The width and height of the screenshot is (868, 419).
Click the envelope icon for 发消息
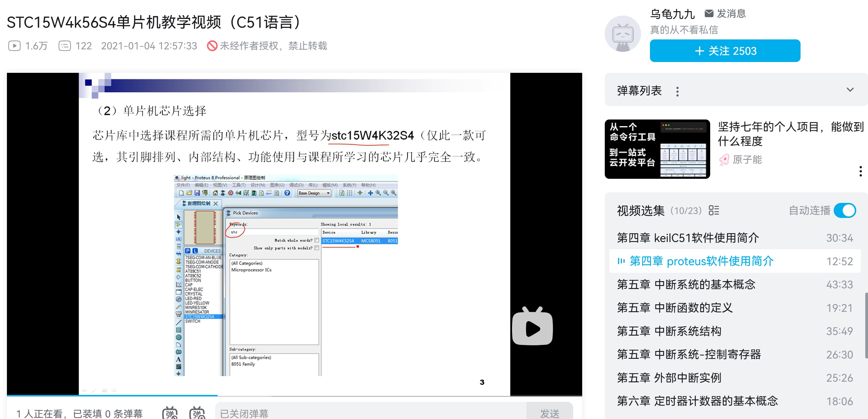click(709, 14)
